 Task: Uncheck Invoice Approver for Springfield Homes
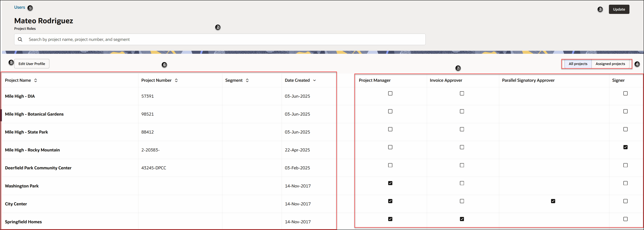click(x=462, y=219)
